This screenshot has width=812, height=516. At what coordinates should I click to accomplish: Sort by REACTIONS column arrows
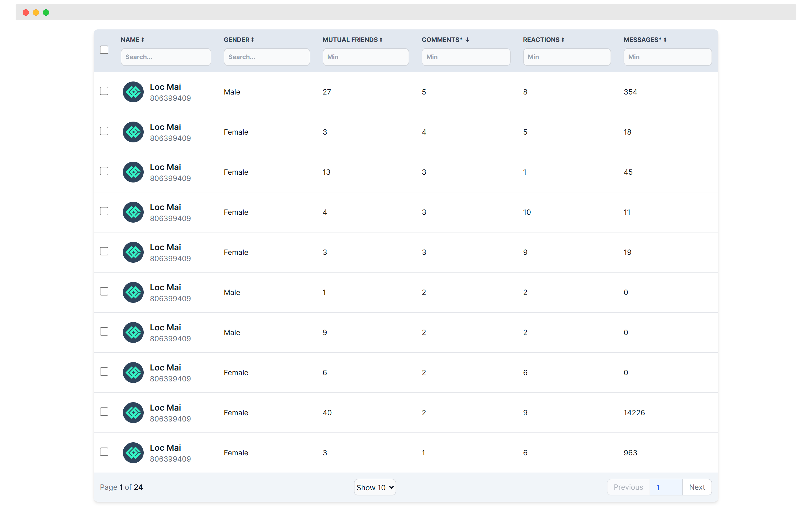(562, 40)
